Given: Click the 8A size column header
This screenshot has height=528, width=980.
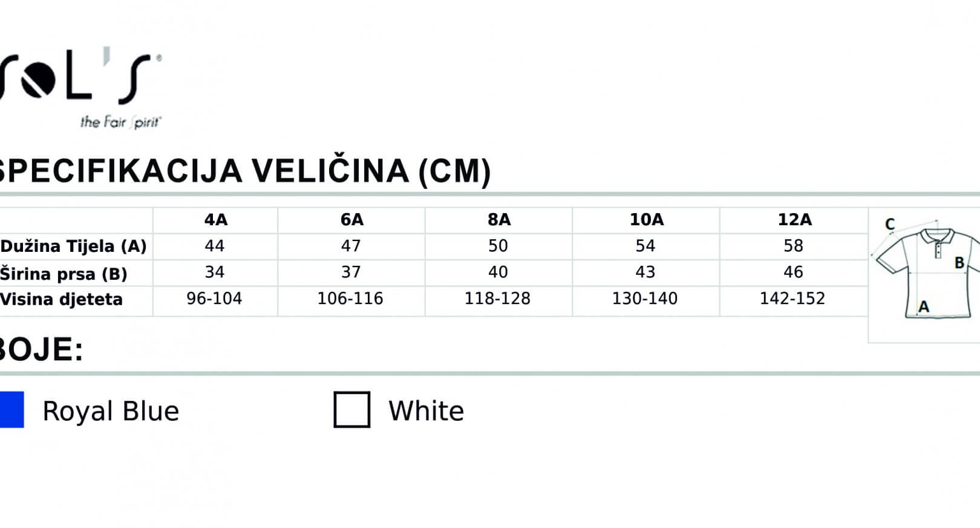Looking at the screenshot, I should click(499, 220).
